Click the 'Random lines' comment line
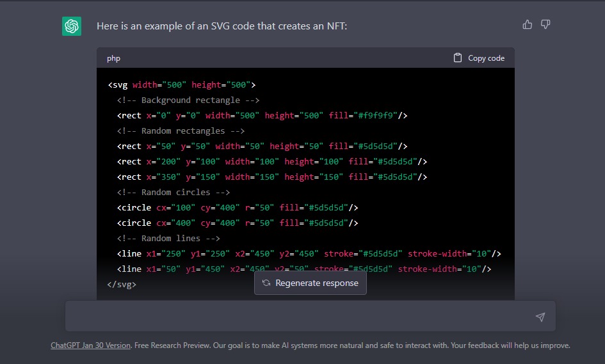 [x=168, y=239]
